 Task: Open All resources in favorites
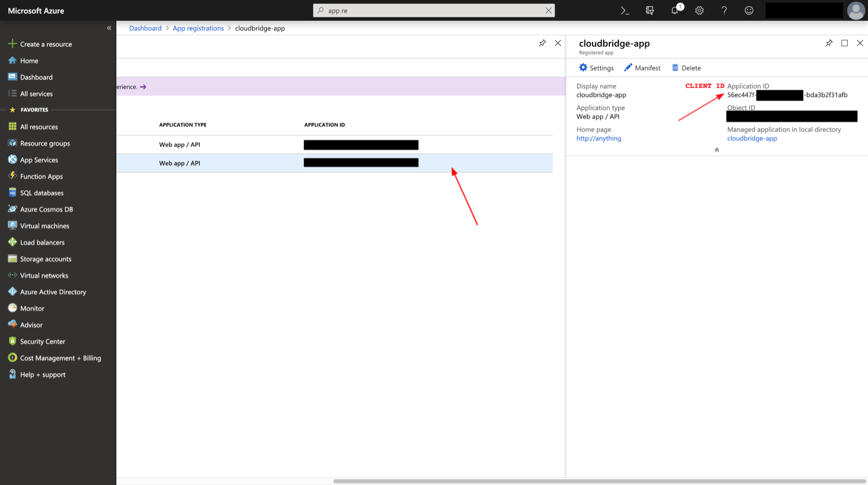pyautogui.click(x=33, y=127)
